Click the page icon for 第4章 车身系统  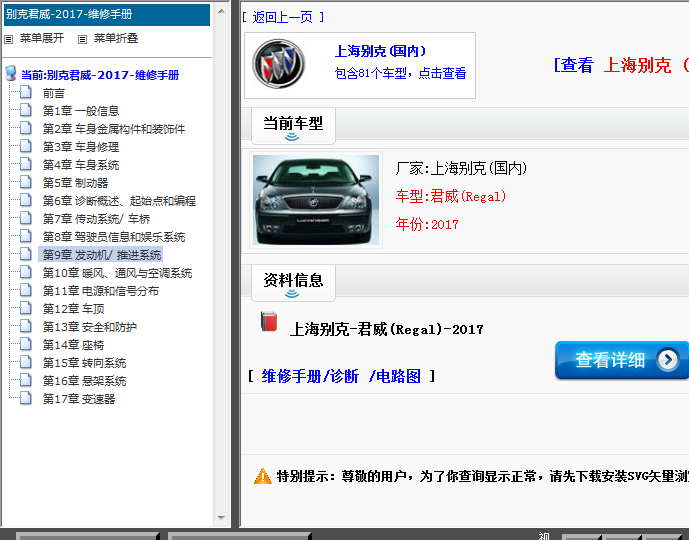click(x=26, y=164)
